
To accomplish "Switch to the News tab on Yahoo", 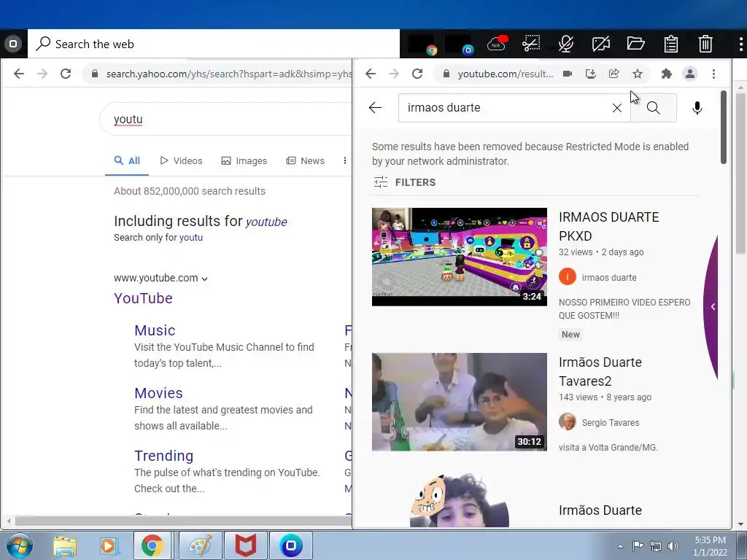I will click(x=306, y=161).
